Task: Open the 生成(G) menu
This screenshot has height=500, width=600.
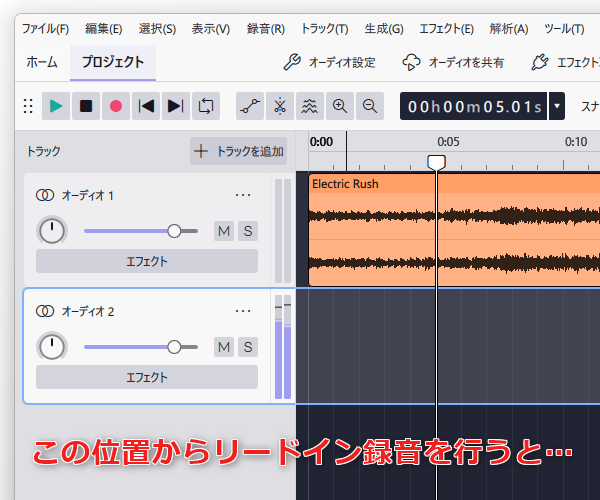Action: 384,29
